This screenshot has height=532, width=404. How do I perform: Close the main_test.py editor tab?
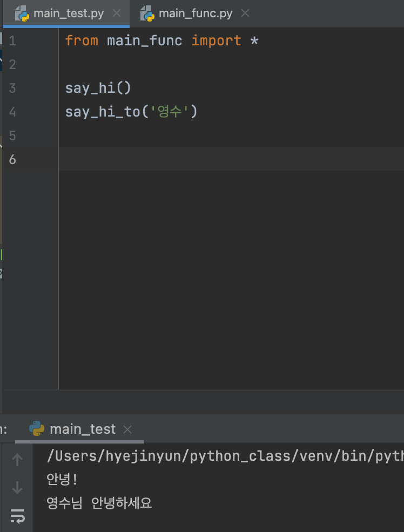point(117,13)
